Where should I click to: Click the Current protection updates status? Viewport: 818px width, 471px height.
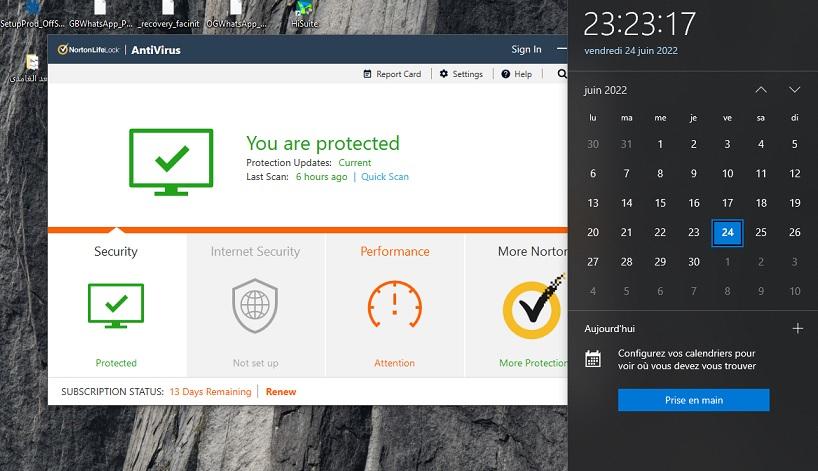coord(355,163)
